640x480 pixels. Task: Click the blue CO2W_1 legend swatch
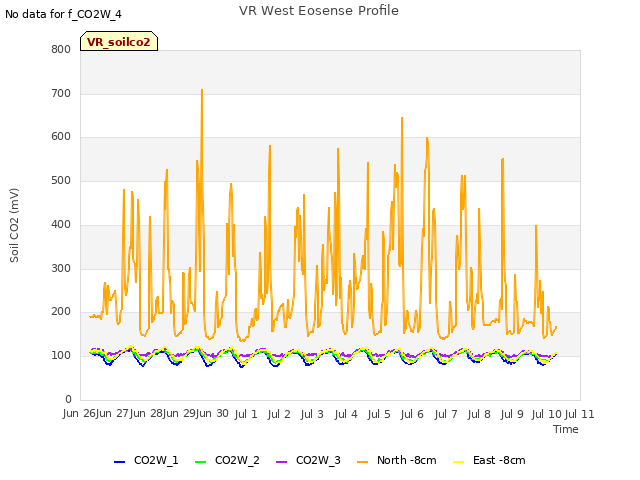tap(119, 462)
